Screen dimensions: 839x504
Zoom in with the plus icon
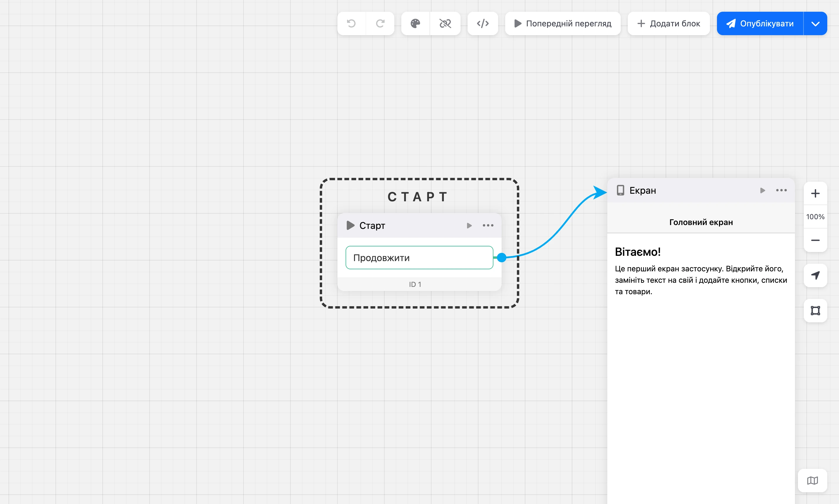tap(815, 194)
